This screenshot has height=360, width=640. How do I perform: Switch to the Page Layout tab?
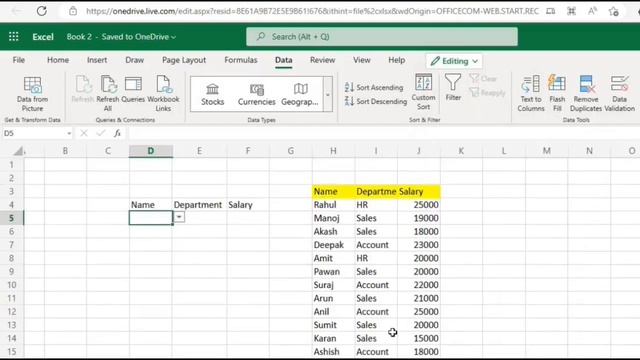pyautogui.click(x=184, y=60)
